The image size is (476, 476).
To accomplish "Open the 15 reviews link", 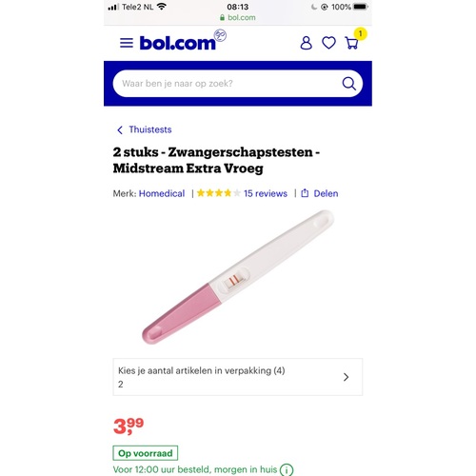I will (x=266, y=193).
